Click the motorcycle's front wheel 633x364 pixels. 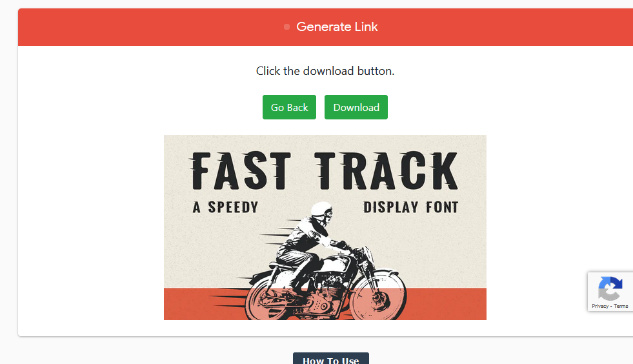click(x=377, y=296)
